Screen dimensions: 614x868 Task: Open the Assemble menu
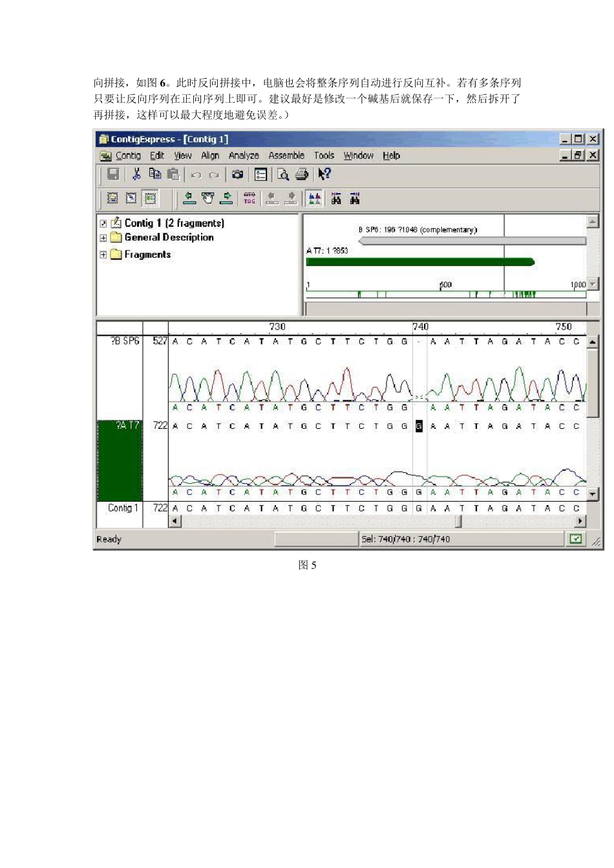coord(286,156)
